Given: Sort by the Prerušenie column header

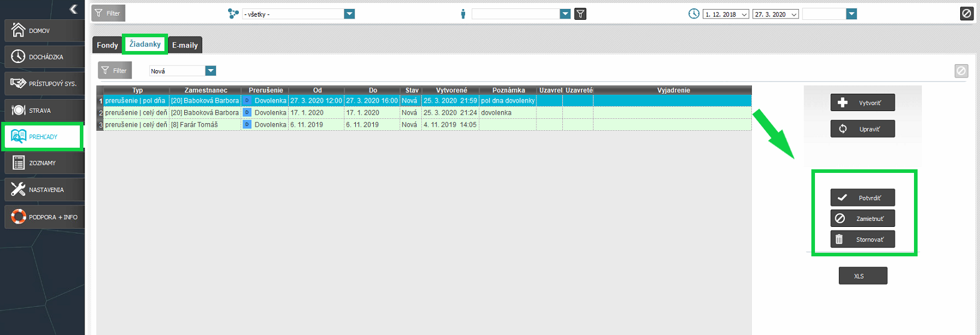Looking at the screenshot, I should pyautogui.click(x=266, y=90).
